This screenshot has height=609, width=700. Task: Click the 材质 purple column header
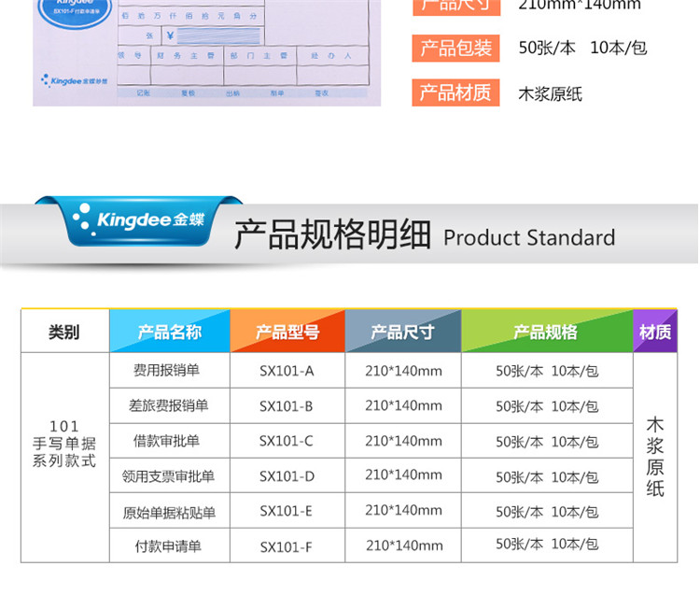click(655, 332)
